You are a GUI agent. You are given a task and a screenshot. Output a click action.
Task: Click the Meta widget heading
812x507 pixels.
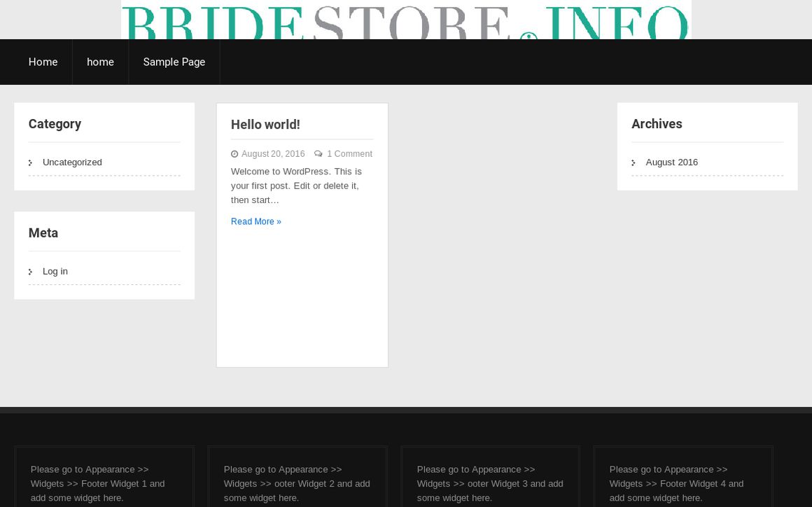pos(43,233)
